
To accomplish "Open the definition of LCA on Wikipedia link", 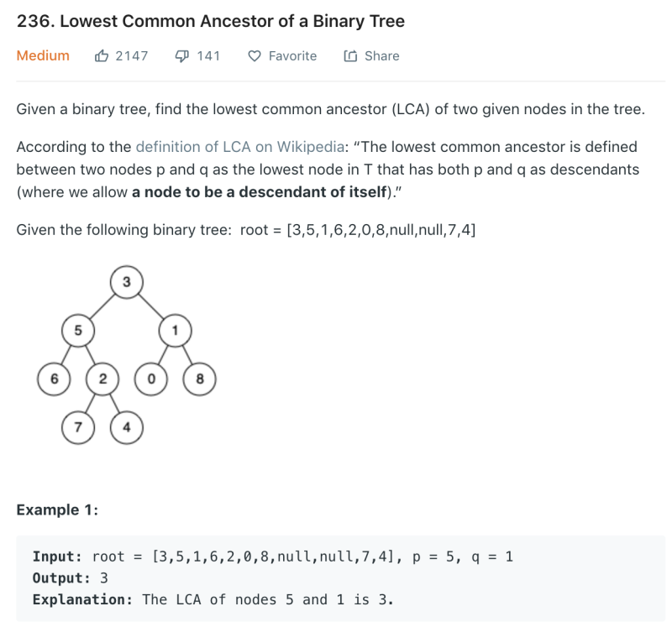I will 240,147.
